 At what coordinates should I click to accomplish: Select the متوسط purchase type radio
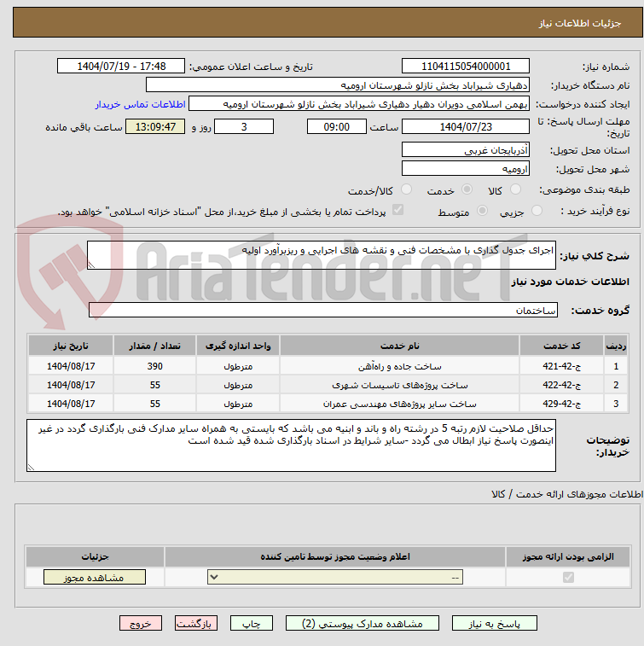tap(482, 211)
